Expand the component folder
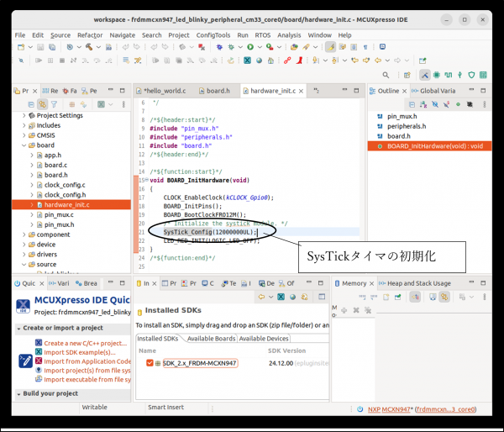The image size is (504, 432). [x=24, y=234]
